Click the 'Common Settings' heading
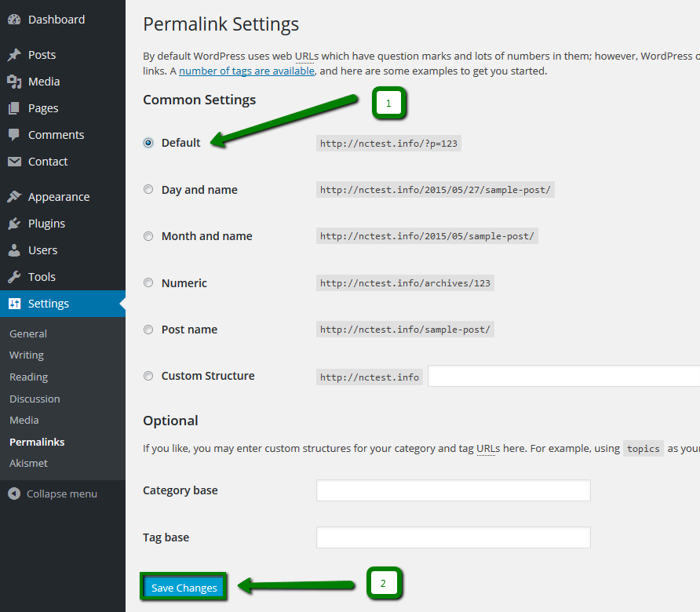 199,100
